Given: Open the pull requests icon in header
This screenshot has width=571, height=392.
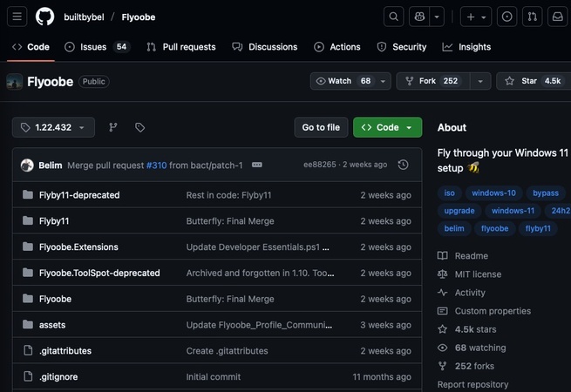Looking at the screenshot, I should coord(533,17).
